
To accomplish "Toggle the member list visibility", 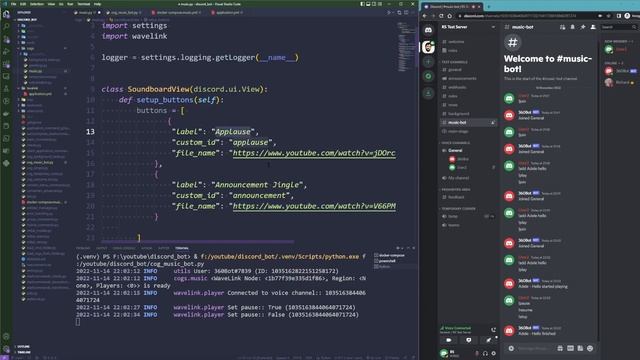I will (593, 27).
